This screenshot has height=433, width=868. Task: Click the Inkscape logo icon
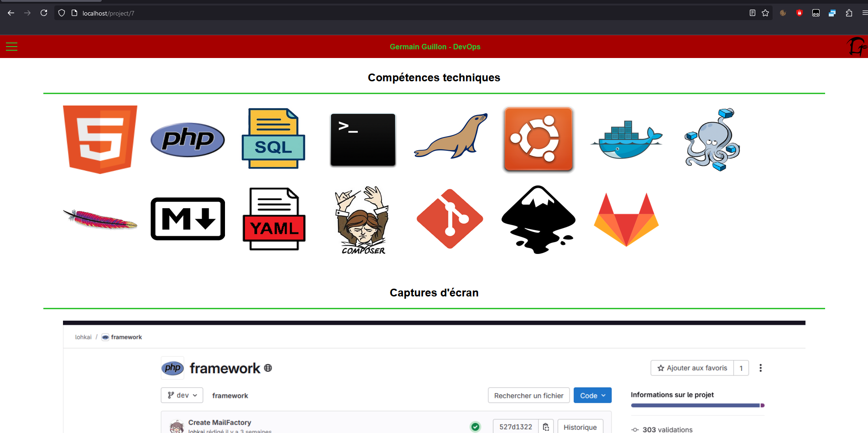click(x=539, y=220)
